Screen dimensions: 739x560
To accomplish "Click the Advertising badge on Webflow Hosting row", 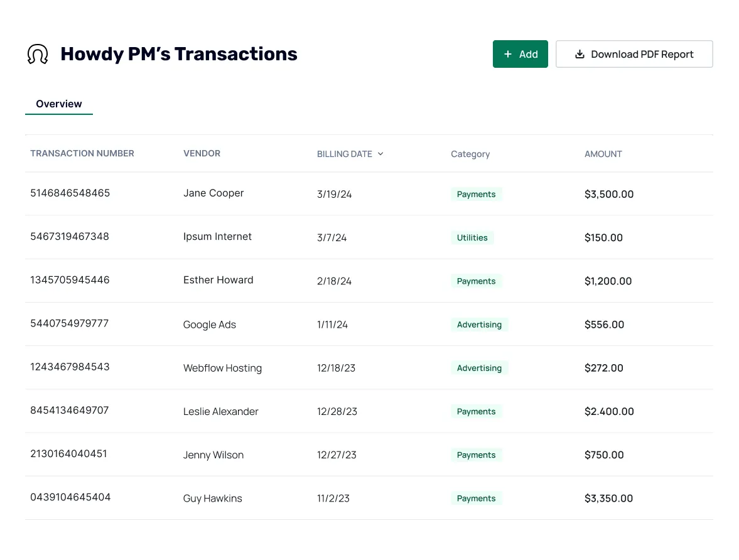I will click(480, 368).
